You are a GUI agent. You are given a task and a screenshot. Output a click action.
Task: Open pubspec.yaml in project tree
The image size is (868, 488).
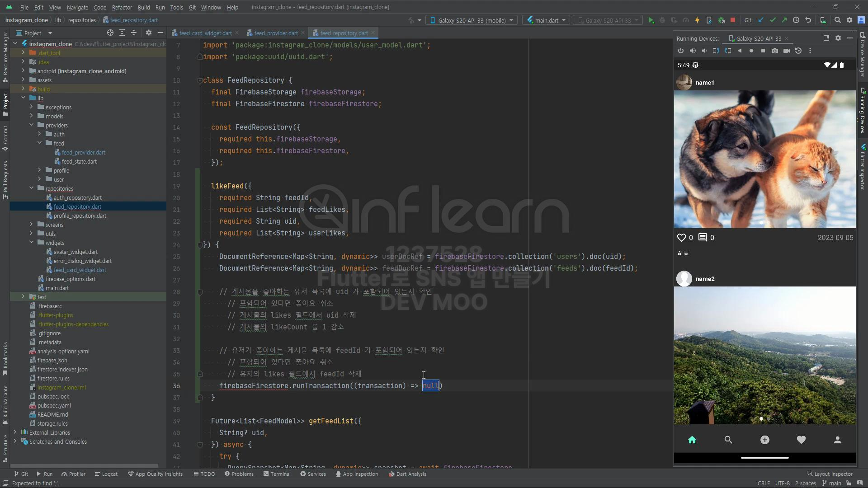[54, 405]
